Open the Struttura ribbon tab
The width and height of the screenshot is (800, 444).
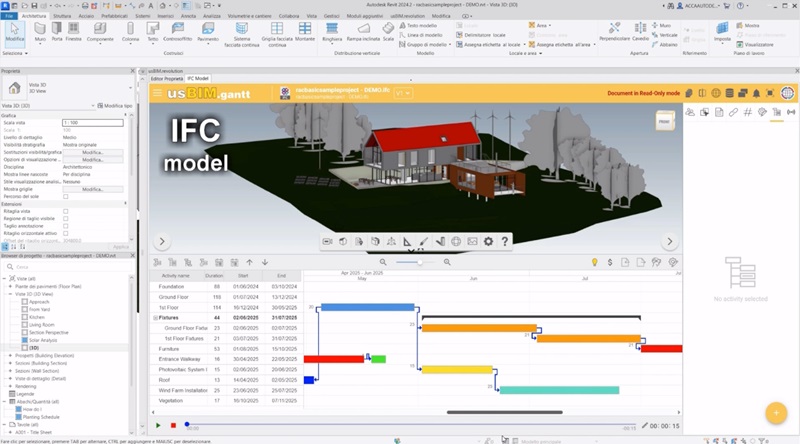coord(62,16)
